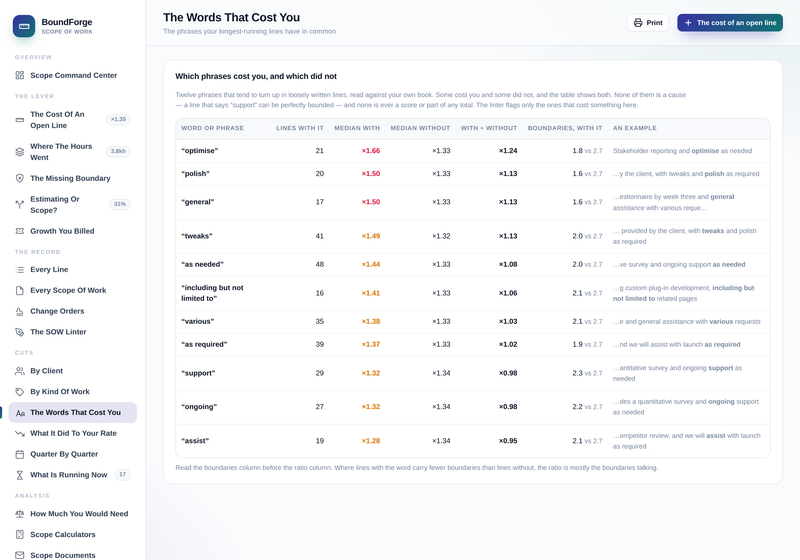Select the “ongoing” phrase cell
The height and width of the screenshot is (560, 800).
(x=199, y=407)
